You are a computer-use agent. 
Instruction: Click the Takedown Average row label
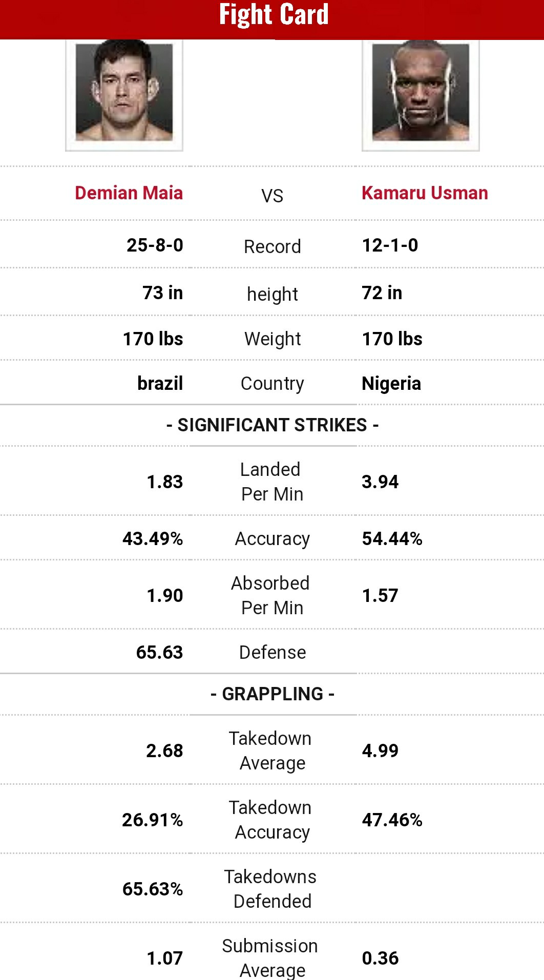[271, 750]
